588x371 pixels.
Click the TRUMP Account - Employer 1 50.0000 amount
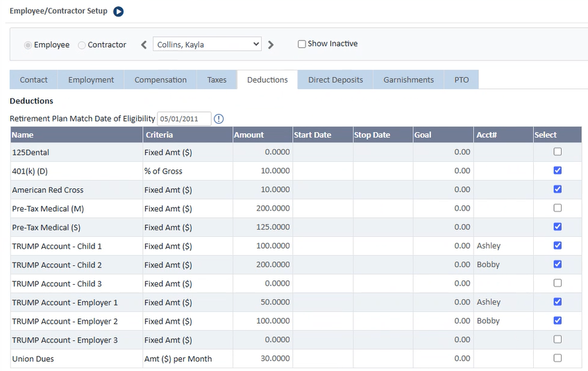(x=275, y=302)
